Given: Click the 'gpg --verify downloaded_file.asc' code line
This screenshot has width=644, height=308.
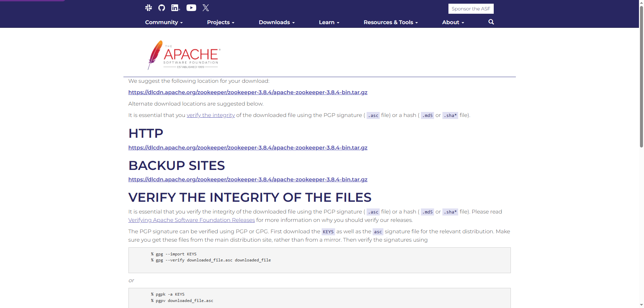Looking at the screenshot, I should tap(211, 260).
